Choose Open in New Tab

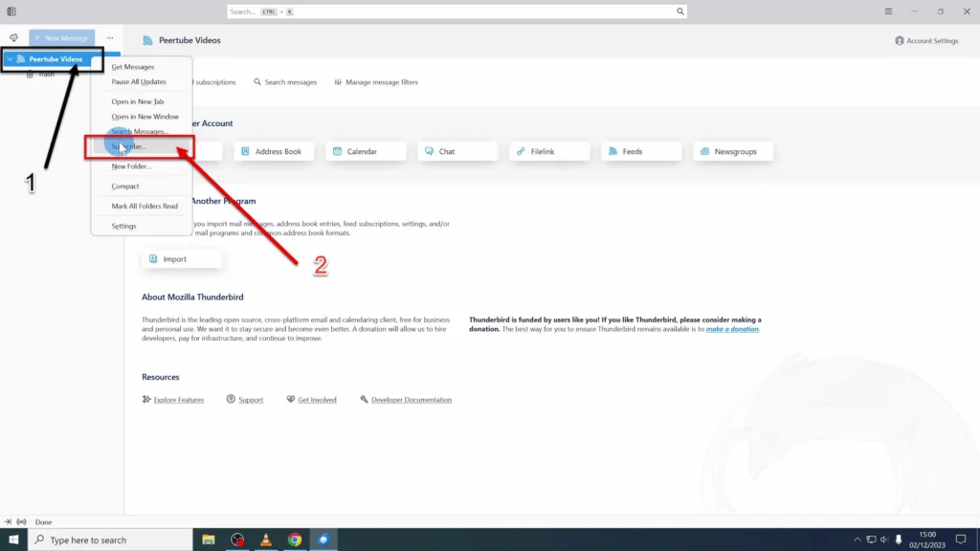tap(138, 101)
